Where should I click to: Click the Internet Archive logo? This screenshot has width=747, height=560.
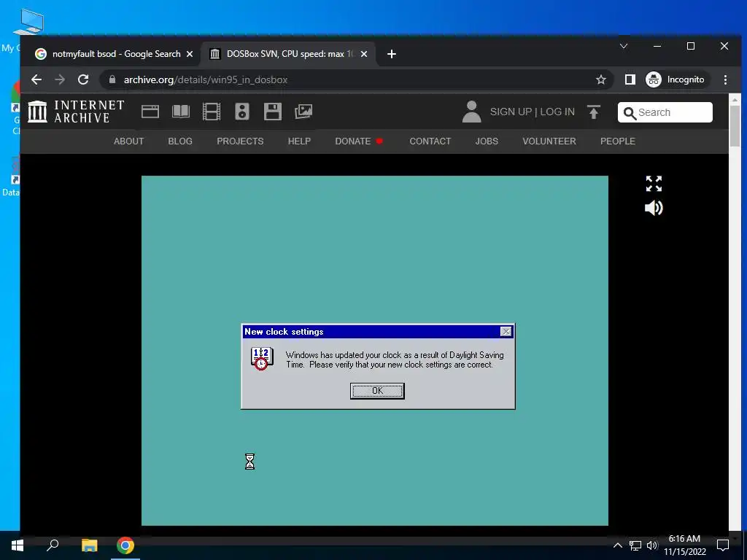coord(76,112)
